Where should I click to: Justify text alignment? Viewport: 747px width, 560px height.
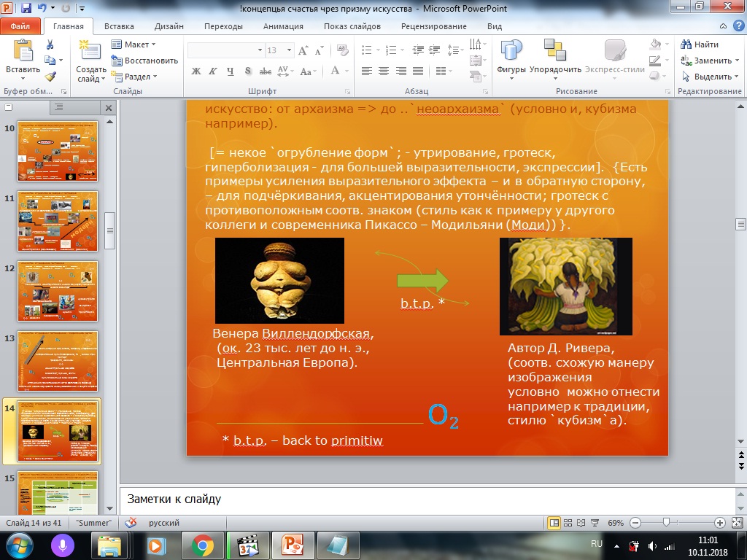coord(418,71)
